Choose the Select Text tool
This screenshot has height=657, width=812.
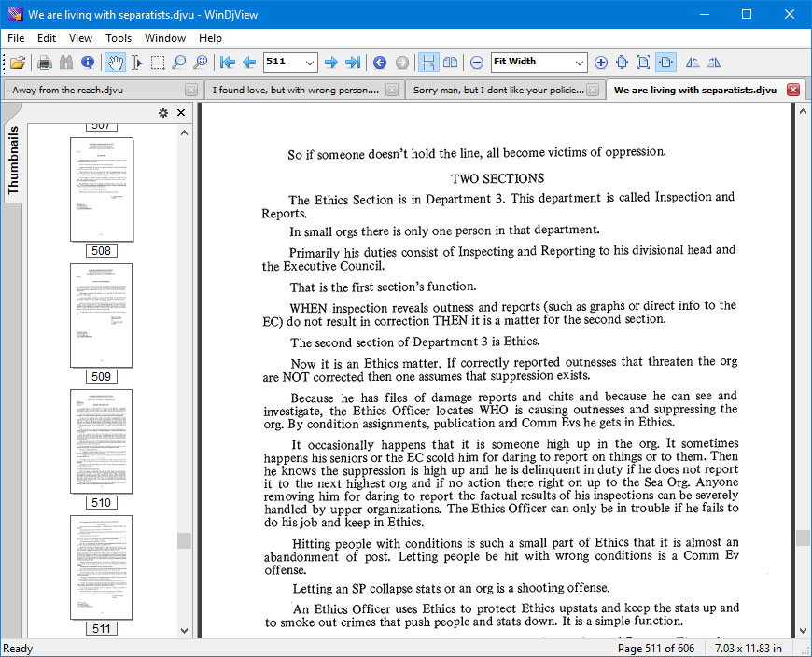136,63
